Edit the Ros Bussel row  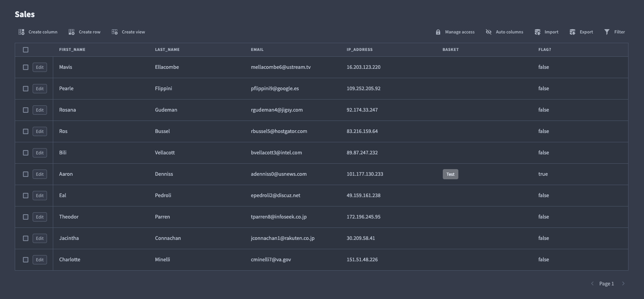[x=40, y=131]
